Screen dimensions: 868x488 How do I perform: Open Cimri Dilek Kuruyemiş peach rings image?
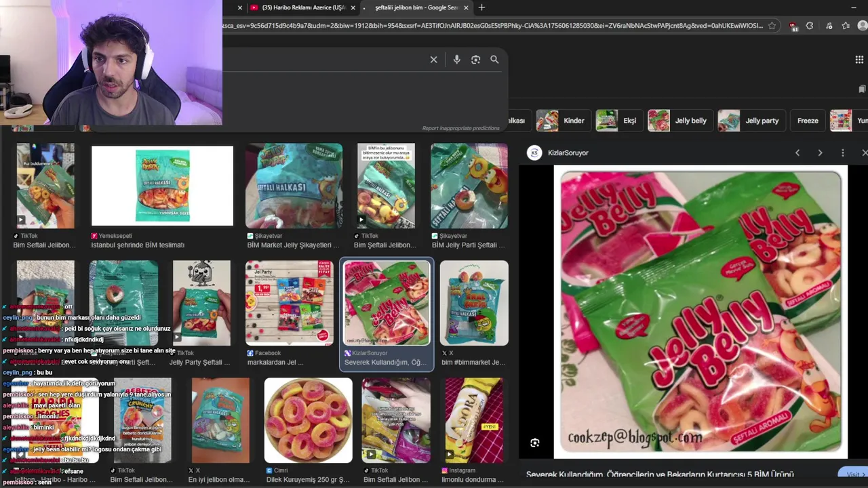point(309,420)
